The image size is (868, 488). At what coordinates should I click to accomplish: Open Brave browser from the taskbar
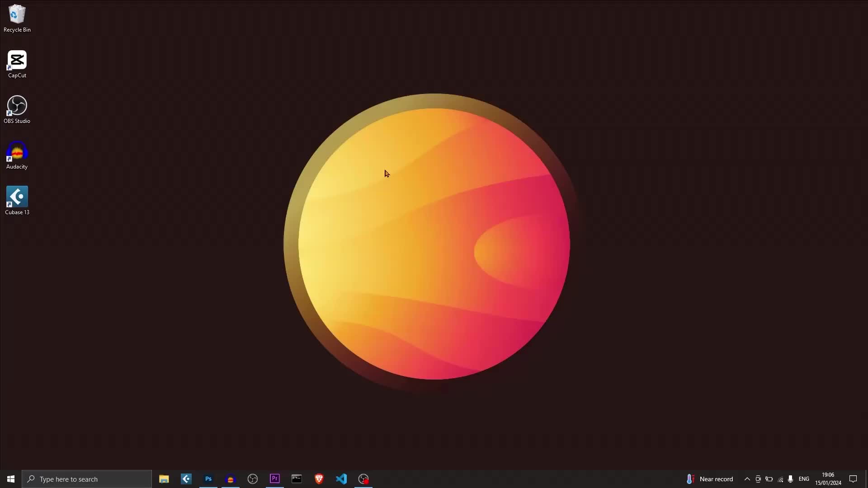319,479
